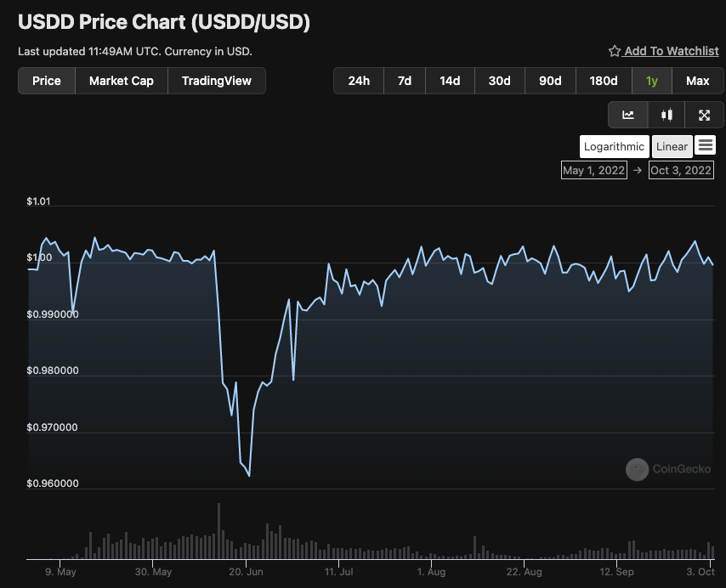Image resolution: width=726 pixels, height=588 pixels.
Task: Click the $1.01 axis label
Action: 38,201
